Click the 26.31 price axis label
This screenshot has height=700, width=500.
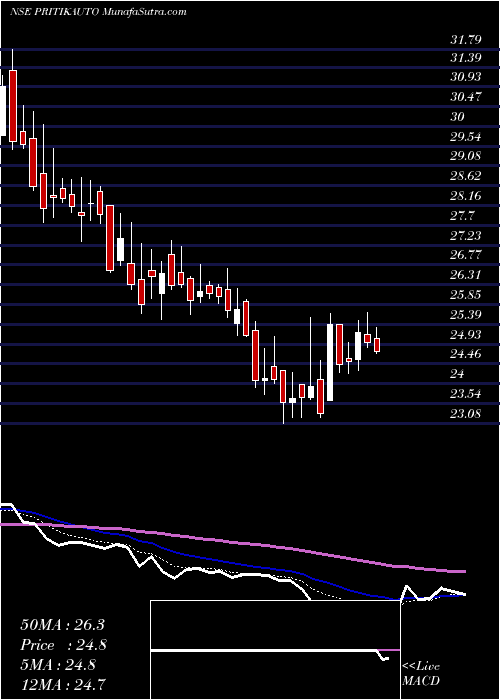(x=466, y=275)
